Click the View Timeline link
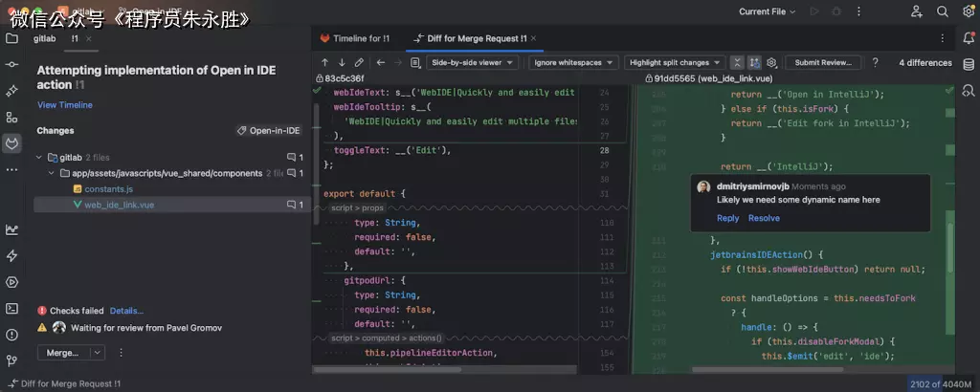The width and height of the screenshot is (980, 392). click(64, 105)
